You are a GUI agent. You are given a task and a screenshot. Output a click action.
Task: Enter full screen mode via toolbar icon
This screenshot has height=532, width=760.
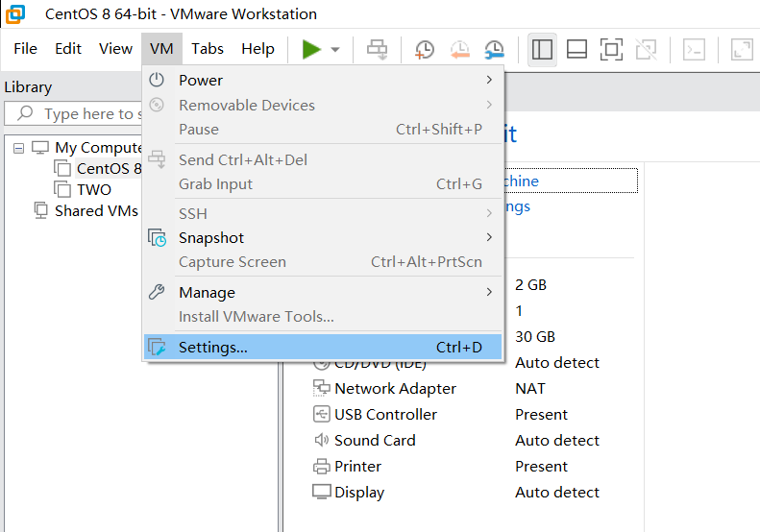coord(611,49)
